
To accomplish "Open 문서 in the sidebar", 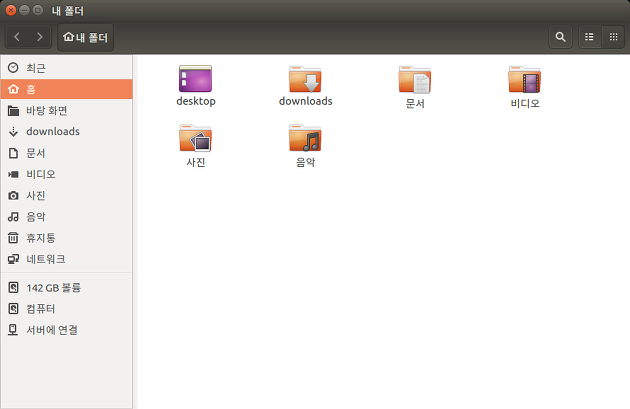I will point(67,153).
